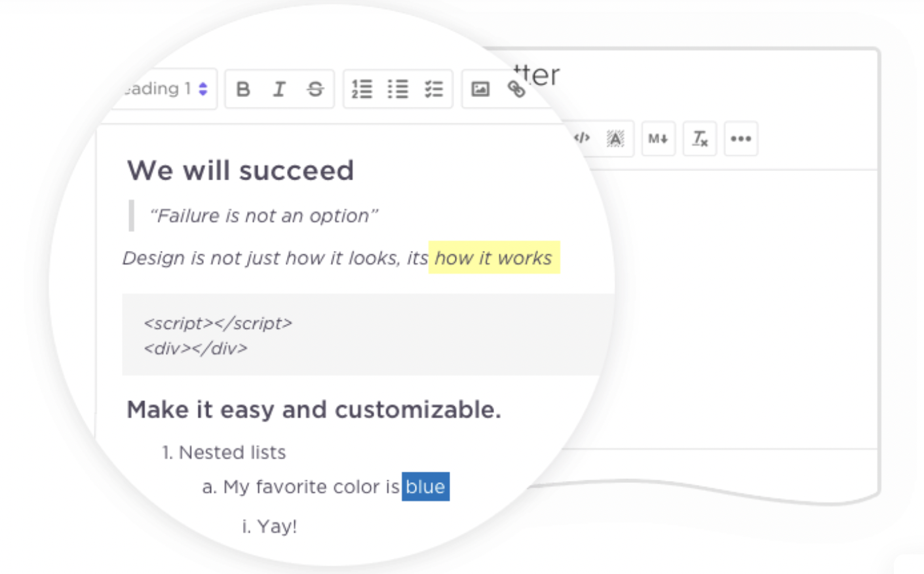Click the '<div></div>' code line

coord(195,348)
